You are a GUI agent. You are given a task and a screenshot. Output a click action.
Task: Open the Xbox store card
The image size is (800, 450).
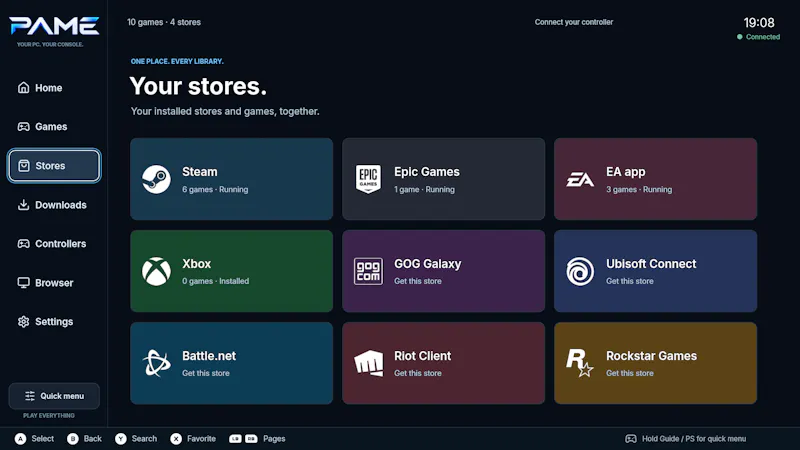point(232,271)
